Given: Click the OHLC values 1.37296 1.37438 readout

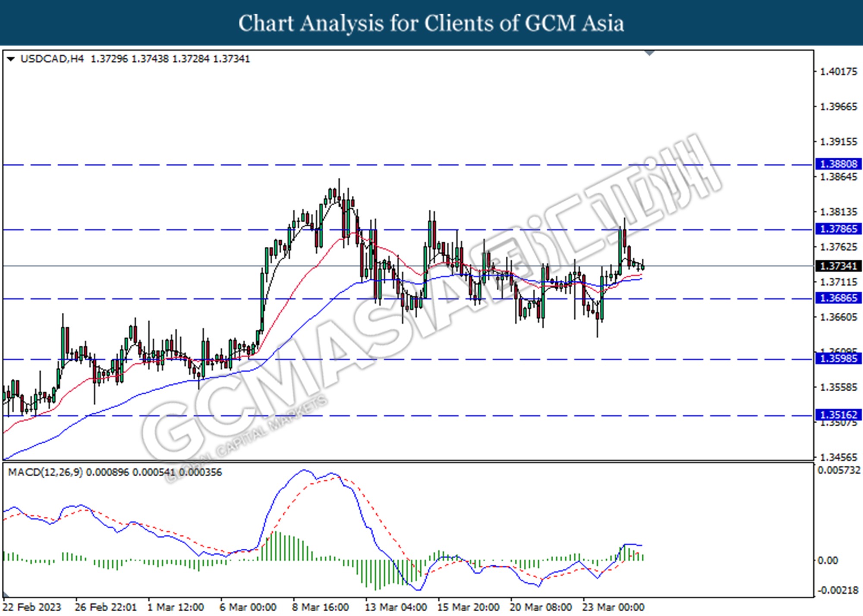Looking at the screenshot, I should 170,59.
